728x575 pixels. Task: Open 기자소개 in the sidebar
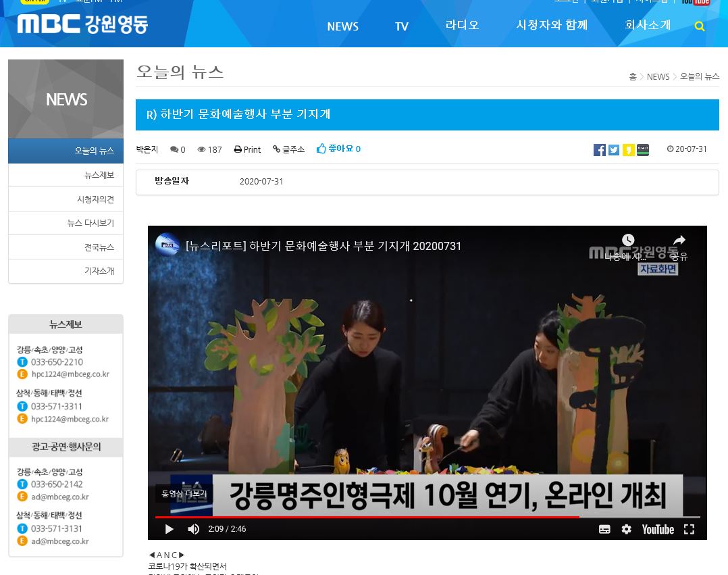[66, 271]
